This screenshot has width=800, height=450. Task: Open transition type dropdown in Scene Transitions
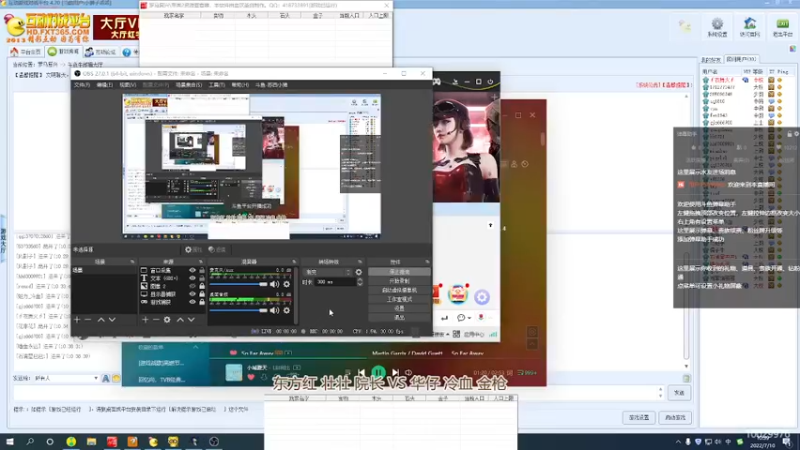(327, 272)
